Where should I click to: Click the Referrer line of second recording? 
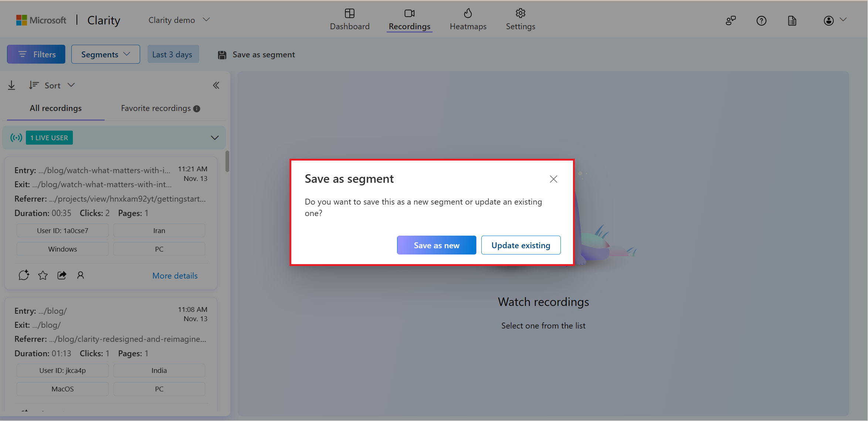pos(110,339)
